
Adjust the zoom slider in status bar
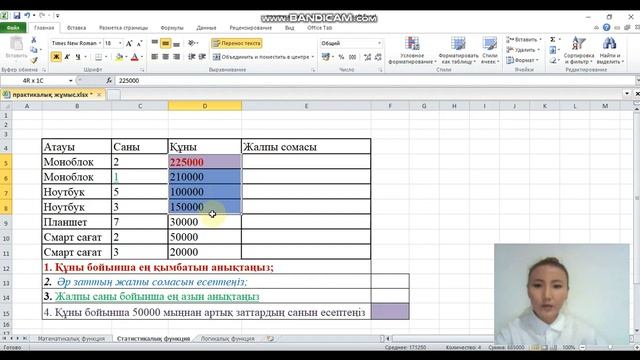point(610,347)
